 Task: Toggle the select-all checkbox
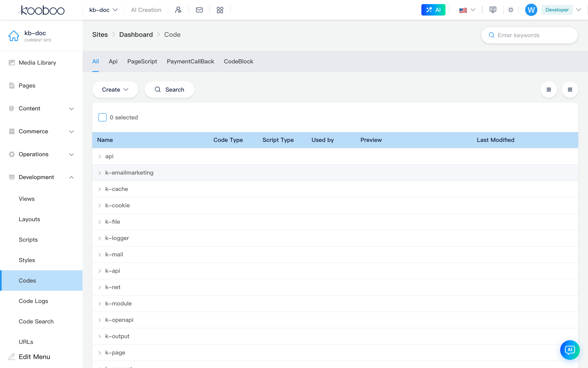pyautogui.click(x=102, y=117)
